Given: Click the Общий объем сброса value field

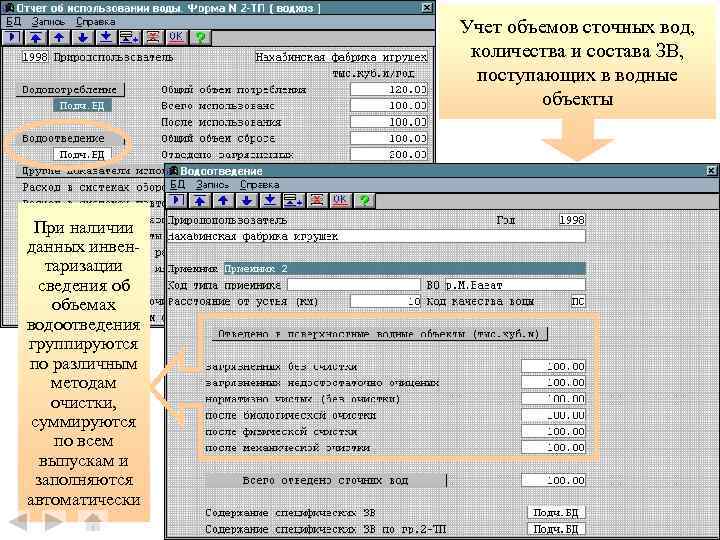Looking at the screenshot, I should pyautogui.click(x=388, y=138).
